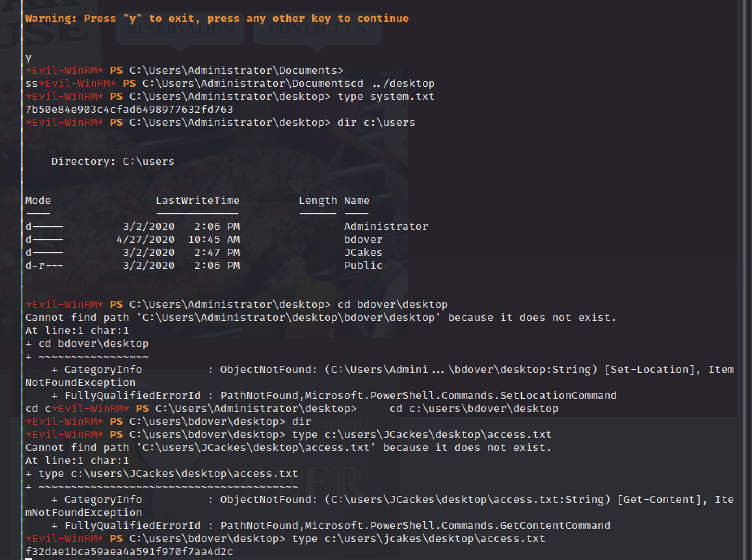Click the Name column header
This screenshot has height=560, width=752.
356,201
